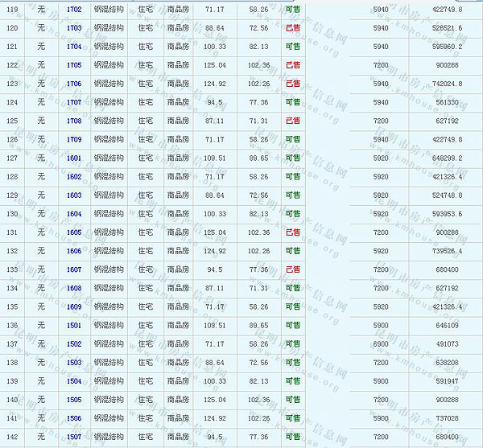This screenshot has height=448, width=483.
Task: Open unit 1708 link
Action: pos(74,121)
